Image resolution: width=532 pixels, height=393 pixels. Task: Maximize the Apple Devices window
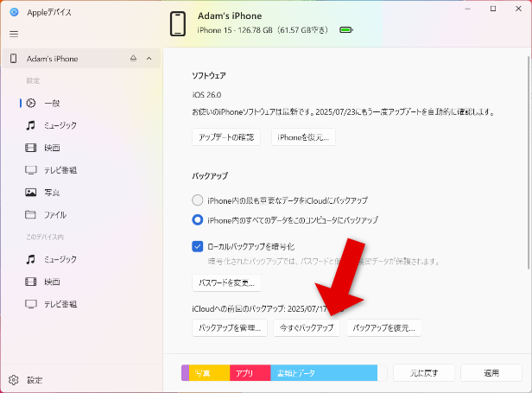click(x=493, y=9)
